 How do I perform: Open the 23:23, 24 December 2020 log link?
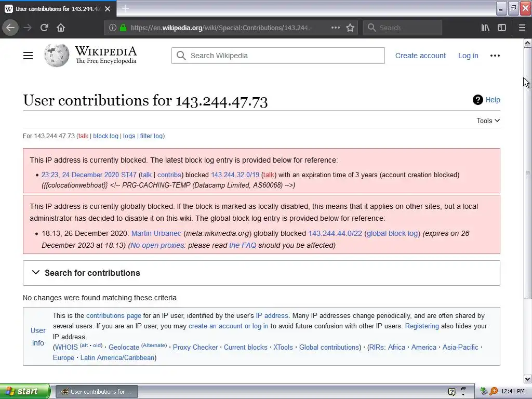[80, 175]
